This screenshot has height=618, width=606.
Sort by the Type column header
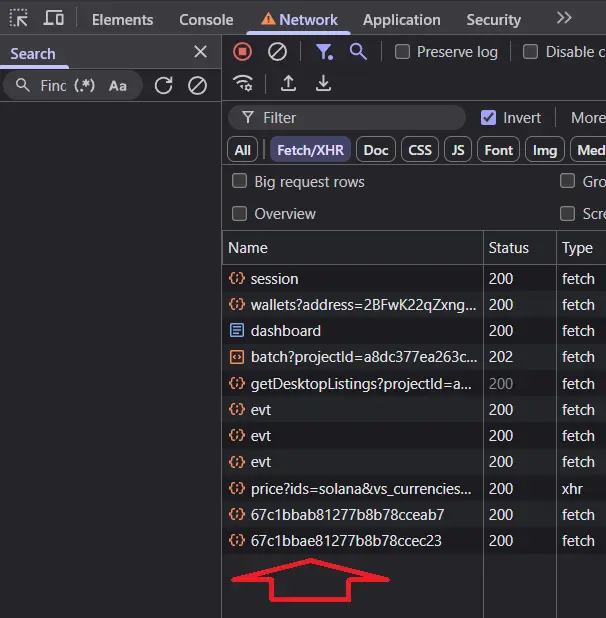(581, 248)
